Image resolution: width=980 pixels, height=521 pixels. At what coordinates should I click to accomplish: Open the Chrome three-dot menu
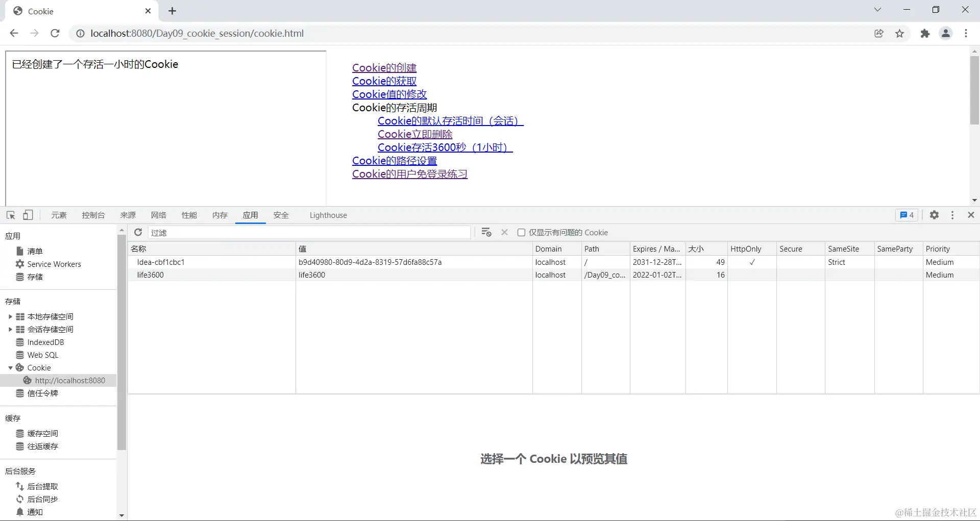[x=966, y=33]
